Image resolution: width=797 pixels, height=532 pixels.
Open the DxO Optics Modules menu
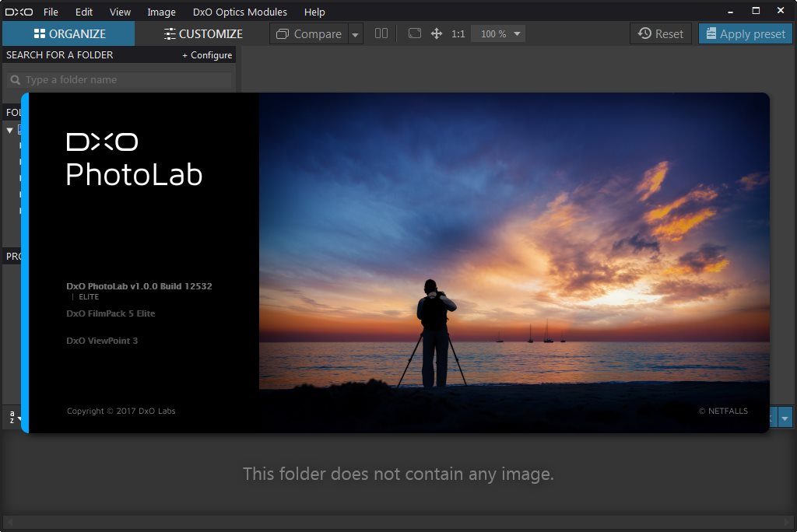[x=240, y=12]
